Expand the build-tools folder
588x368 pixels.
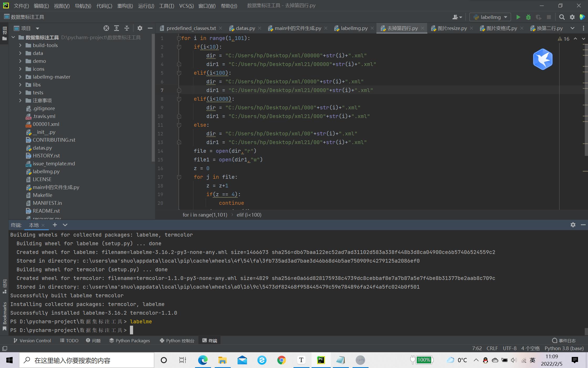point(20,45)
